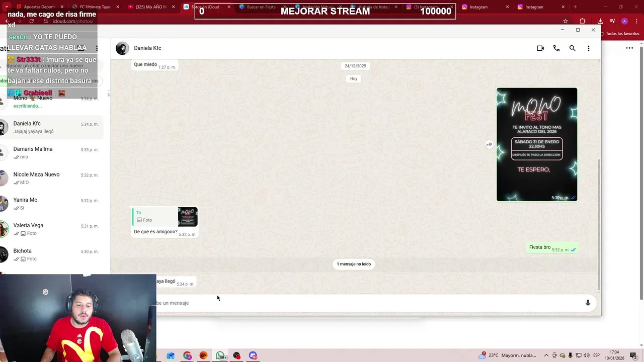
Task: Open Todos los favoritos bookmarks folder
Action: click(619, 34)
